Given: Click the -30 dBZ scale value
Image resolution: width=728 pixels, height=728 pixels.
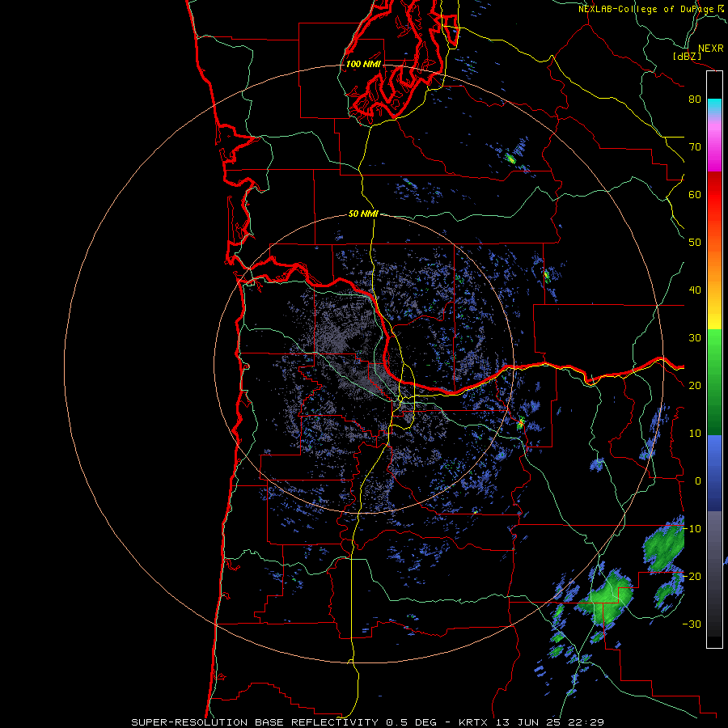Looking at the screenshot, I should [692, 624].
